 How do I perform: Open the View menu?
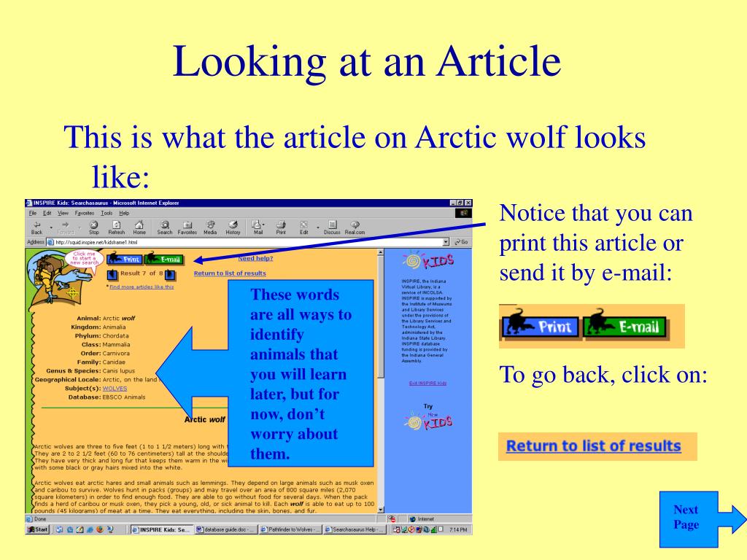(63, 213)
